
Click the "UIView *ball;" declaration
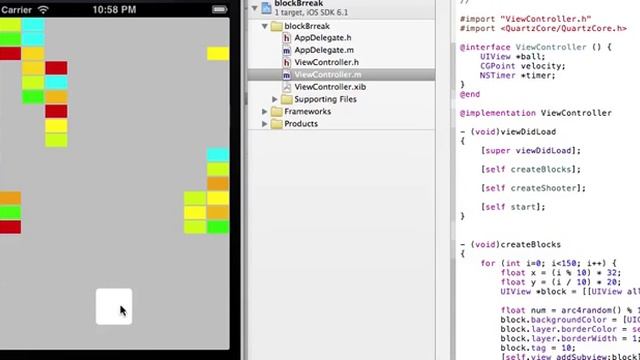(x=512, y=57)
